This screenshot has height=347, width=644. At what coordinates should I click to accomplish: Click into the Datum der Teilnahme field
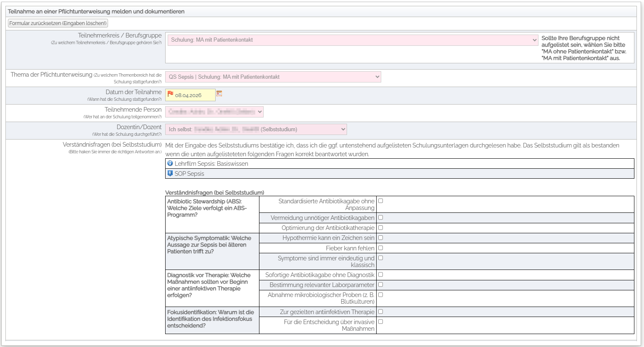[194, 95]
